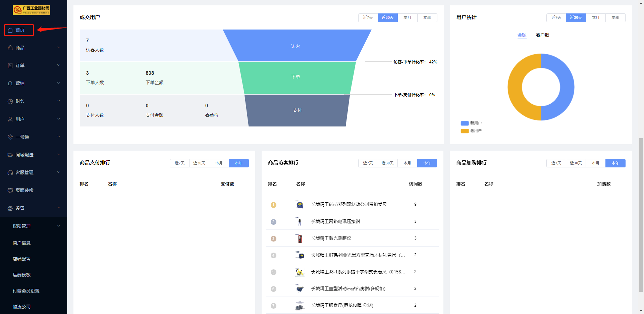This screenshot has height=314, width=644.
Task: Expand the 一号通 menu chevron
Action: point(59,137)
